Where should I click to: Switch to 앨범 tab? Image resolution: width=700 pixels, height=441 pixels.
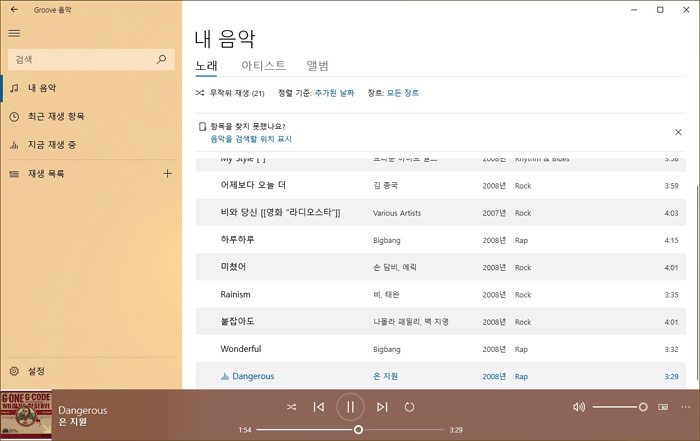pos(317,66)
